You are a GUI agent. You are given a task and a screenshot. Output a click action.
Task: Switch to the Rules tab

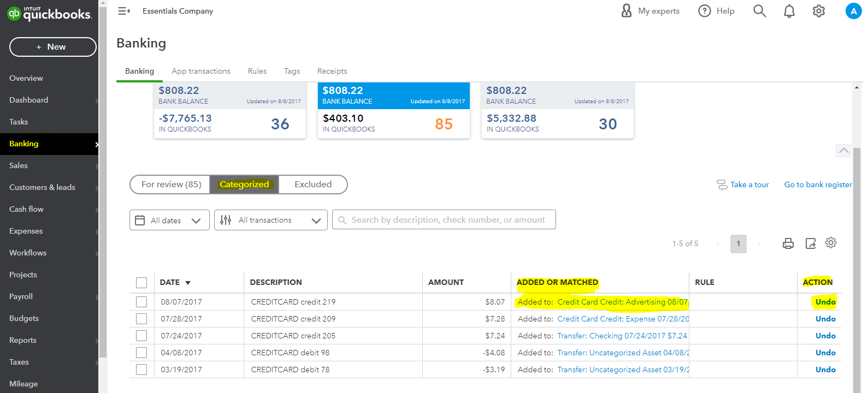coord(257,71)
